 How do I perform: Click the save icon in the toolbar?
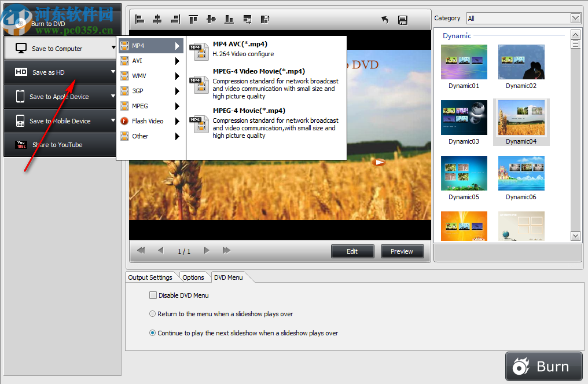pyautogui.click(x=403, y=19)
